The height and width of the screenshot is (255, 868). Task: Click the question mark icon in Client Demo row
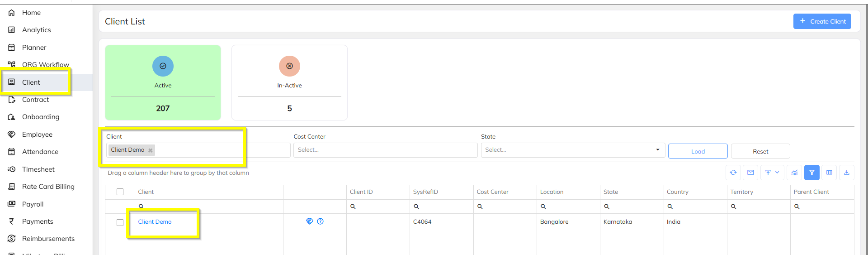(x=321, y=221)
